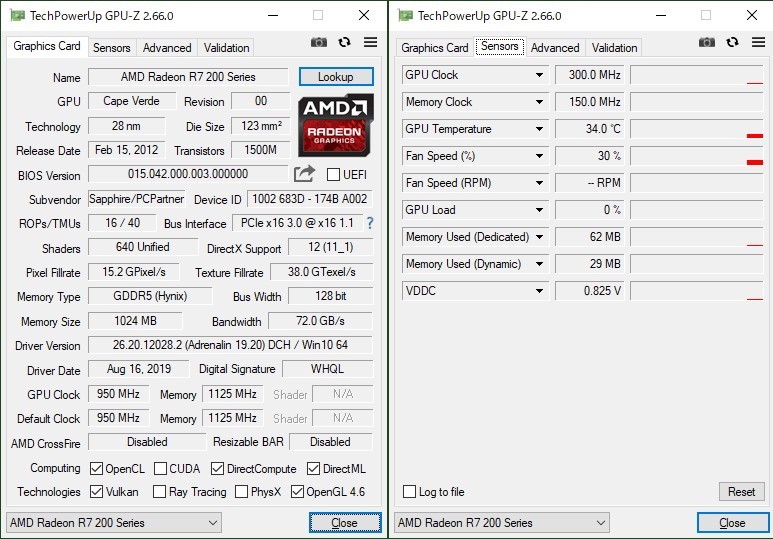Toggle the DirectCompute checkbox
Viewport: 773px width, 539px height.
217,468
